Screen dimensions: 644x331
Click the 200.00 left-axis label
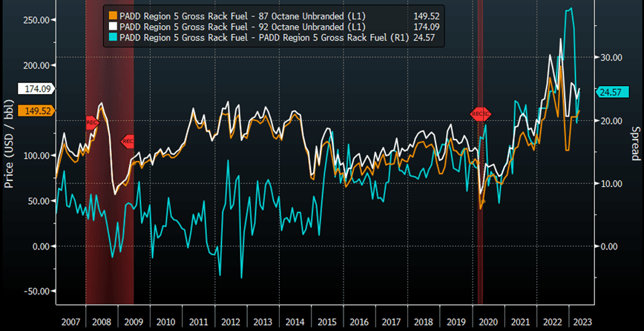36,65
